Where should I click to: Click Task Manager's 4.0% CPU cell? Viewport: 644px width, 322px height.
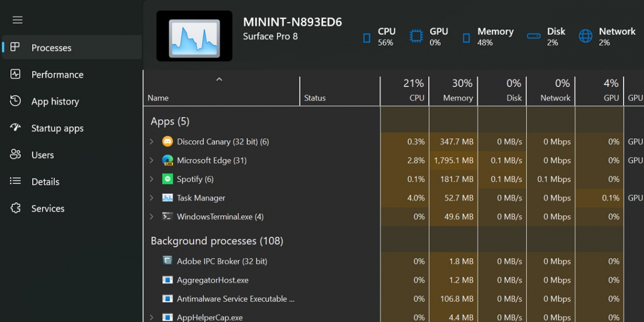[404, 198]
